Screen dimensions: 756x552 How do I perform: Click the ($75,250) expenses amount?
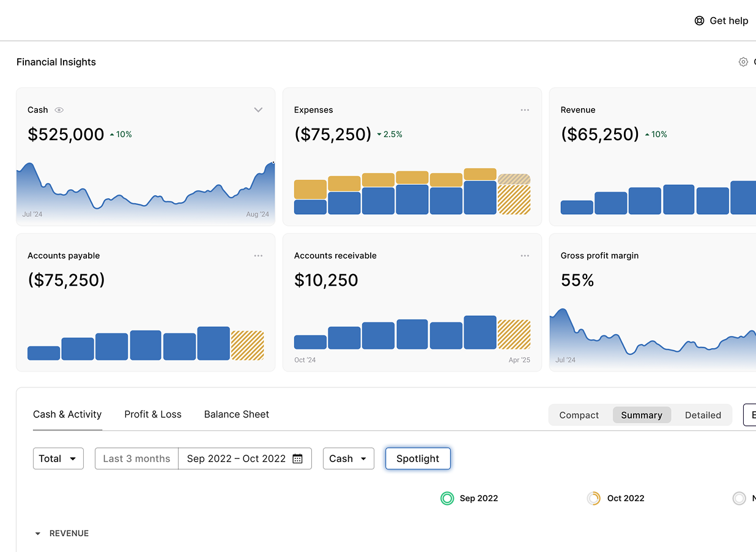click(333, 135)
